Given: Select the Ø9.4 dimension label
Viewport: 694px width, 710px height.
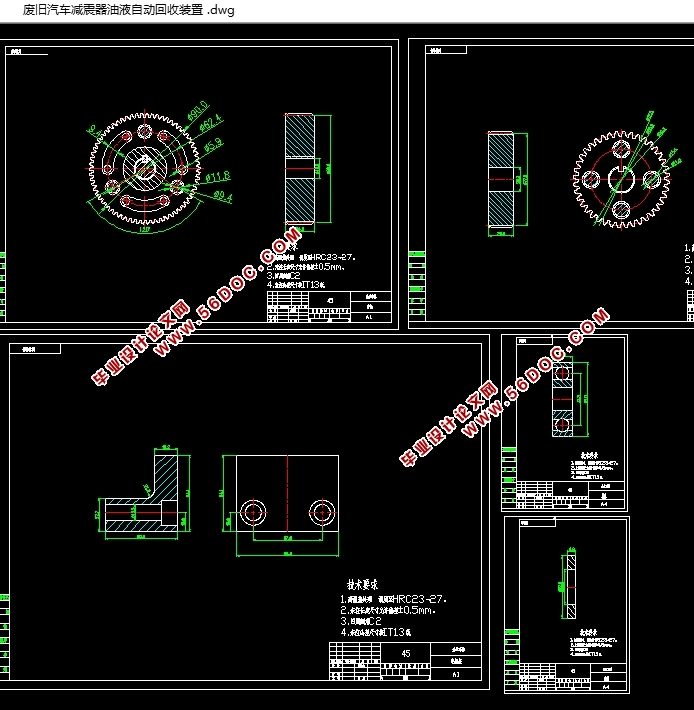Looking at the screenshot, I should (x=223, y=197).
